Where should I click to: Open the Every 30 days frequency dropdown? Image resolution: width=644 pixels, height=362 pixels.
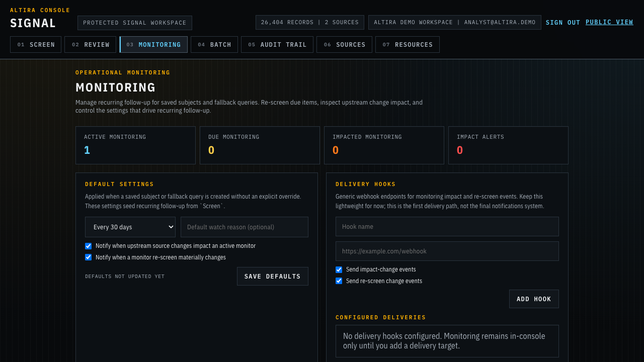coord(130,227)
